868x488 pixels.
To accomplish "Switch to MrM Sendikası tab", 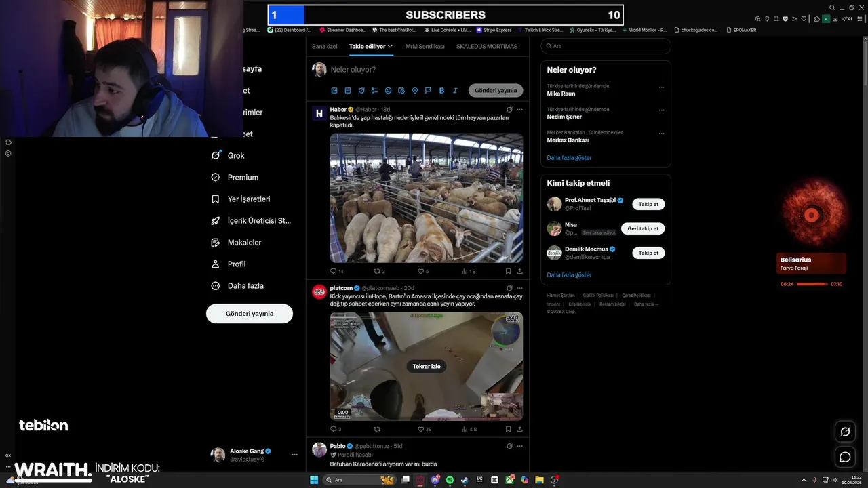I will click(425, 46).
